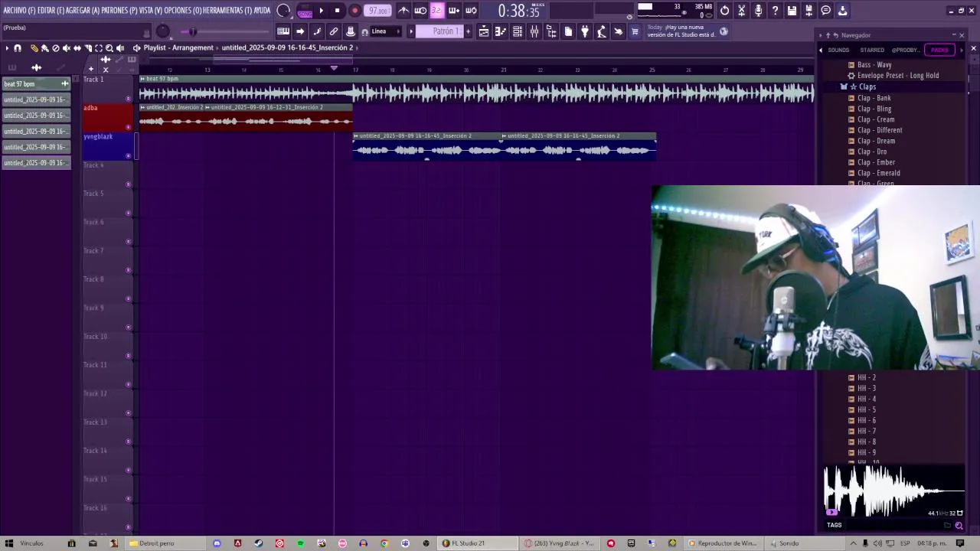Click the microphone one-click recording icon
The image size is (980, 551).
point(758,11)
